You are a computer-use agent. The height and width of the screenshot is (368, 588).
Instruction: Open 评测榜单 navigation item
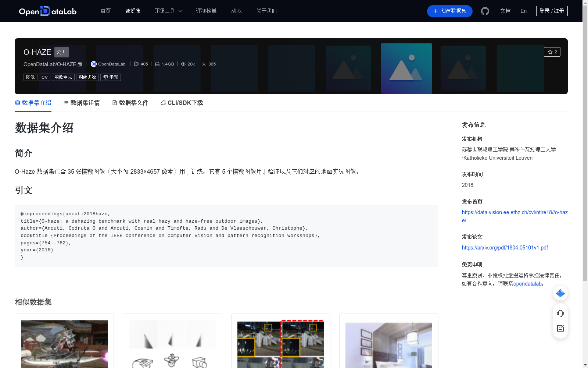[x=206, y=11]
